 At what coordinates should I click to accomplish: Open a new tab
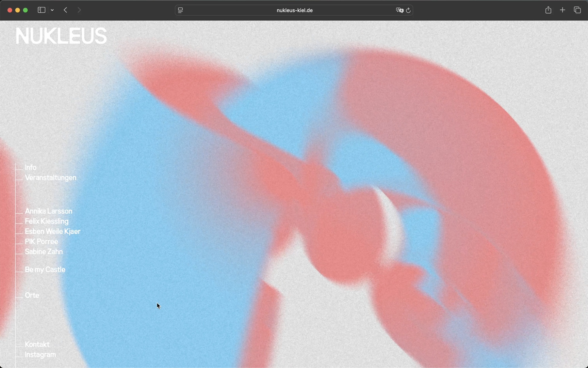[x=562, y=10]
